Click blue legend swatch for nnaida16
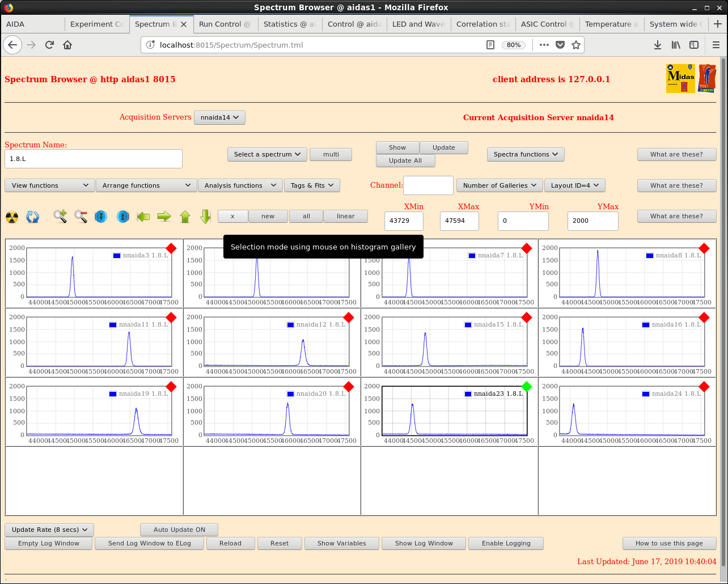 click(x=646, y=324)
